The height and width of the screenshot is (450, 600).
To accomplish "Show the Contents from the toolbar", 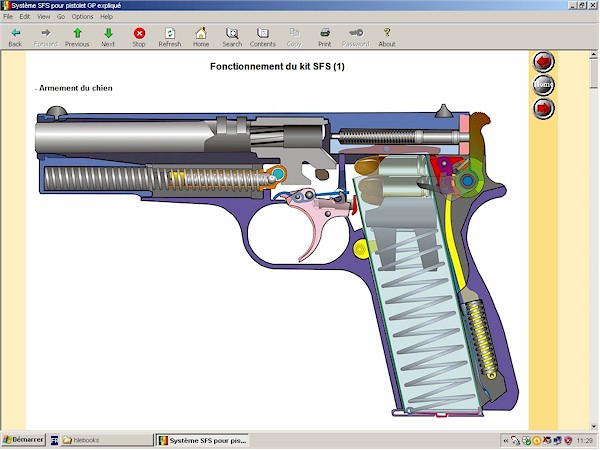I will pos(263,37).
